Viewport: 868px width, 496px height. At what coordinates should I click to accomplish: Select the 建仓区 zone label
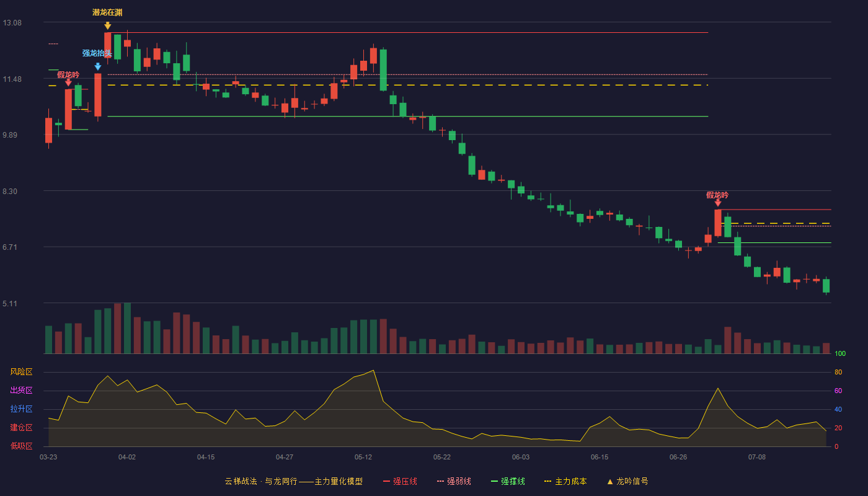pyautogui.click(x=21, y=428)
